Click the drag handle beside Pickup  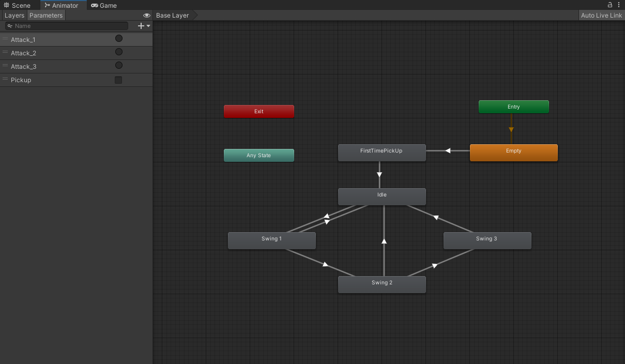coord(5,80)
